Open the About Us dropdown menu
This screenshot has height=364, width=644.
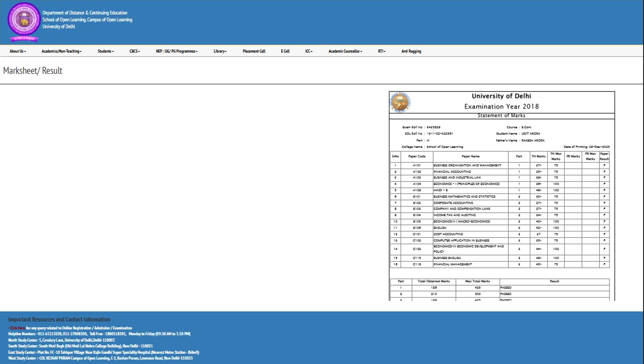click(x=18, y=51)
